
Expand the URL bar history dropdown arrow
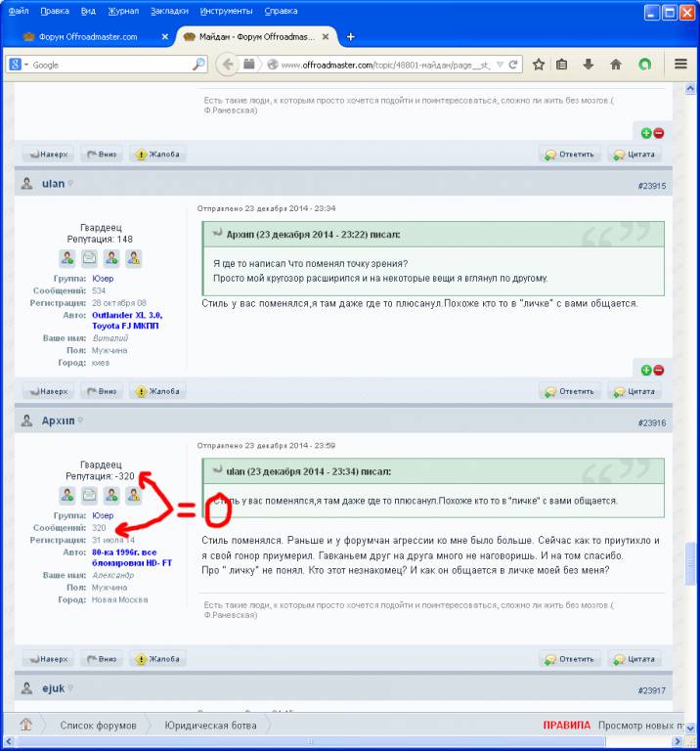501,65
